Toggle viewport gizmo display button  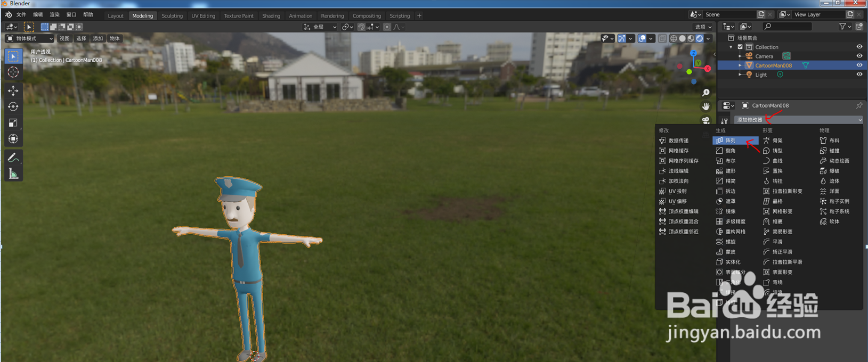[622, 38]
